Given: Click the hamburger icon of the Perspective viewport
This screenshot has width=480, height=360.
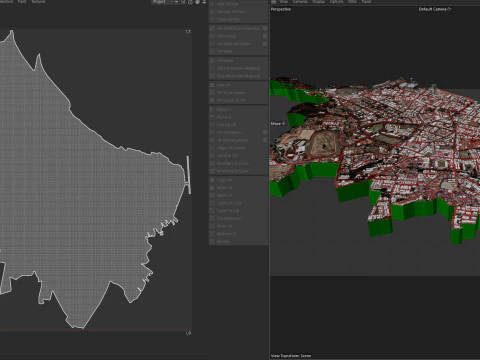Looking at the screenshot, I should [273, 2].
